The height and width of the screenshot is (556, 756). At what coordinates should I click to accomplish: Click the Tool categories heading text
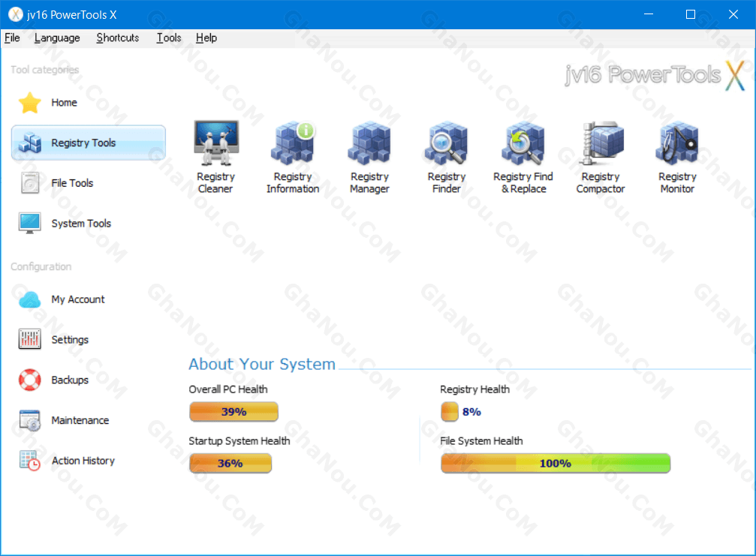pos(45,70)
